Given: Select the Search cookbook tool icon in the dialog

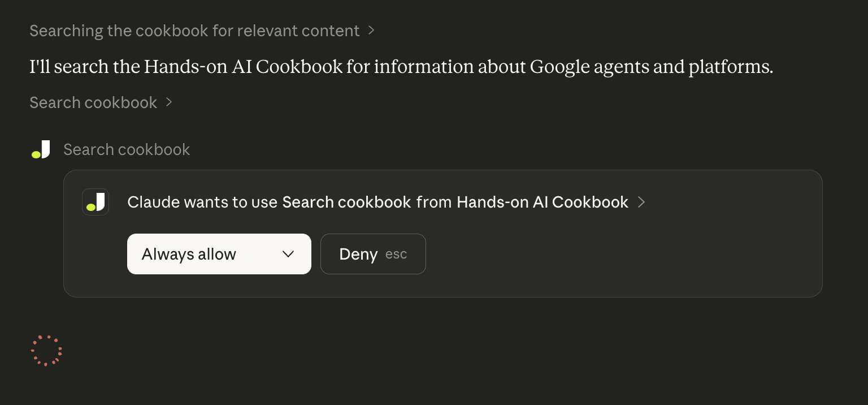Looking at the screenshot, I should (x=96, y=202).
